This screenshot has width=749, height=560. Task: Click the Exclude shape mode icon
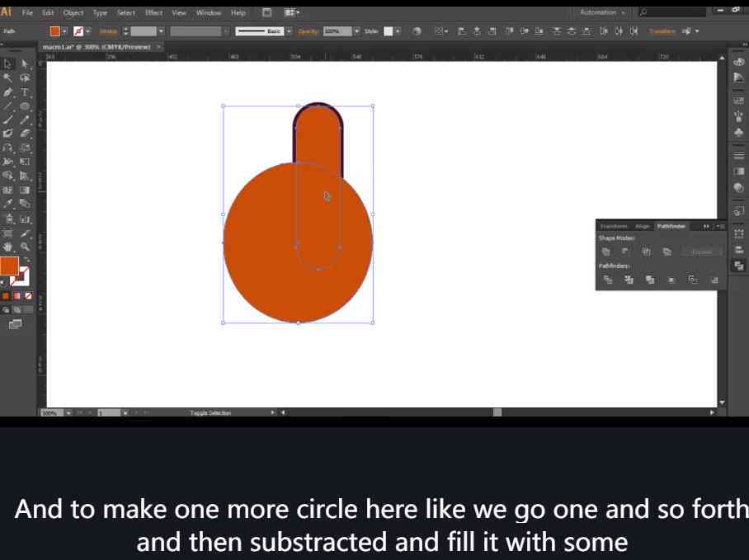(667, 252)
